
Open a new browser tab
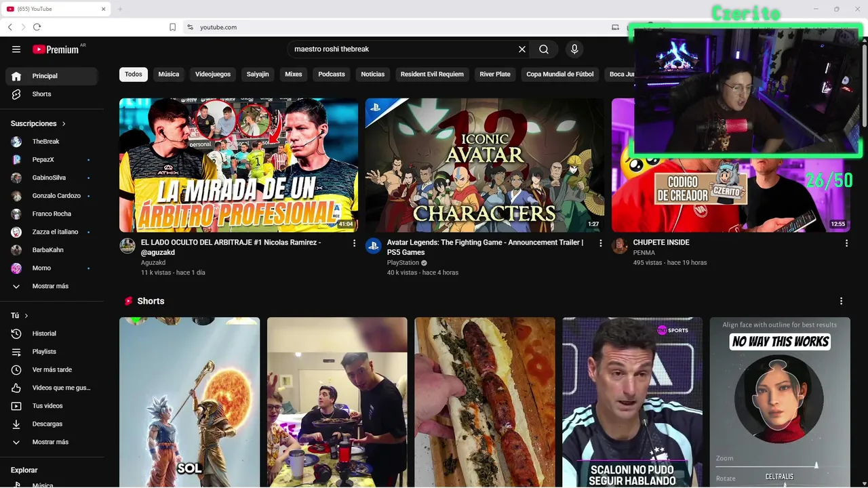point(120,9)
